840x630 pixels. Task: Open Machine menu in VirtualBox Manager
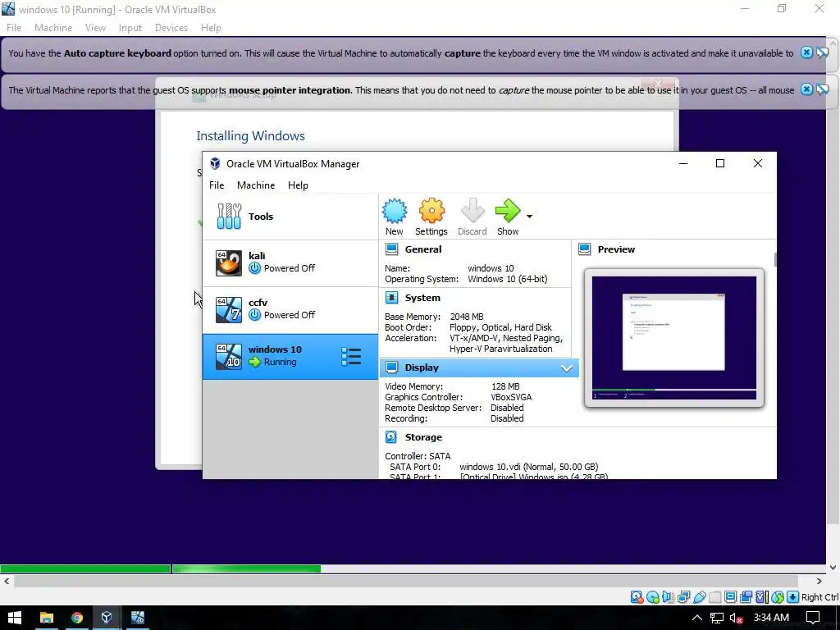click(x=256, y=185)
